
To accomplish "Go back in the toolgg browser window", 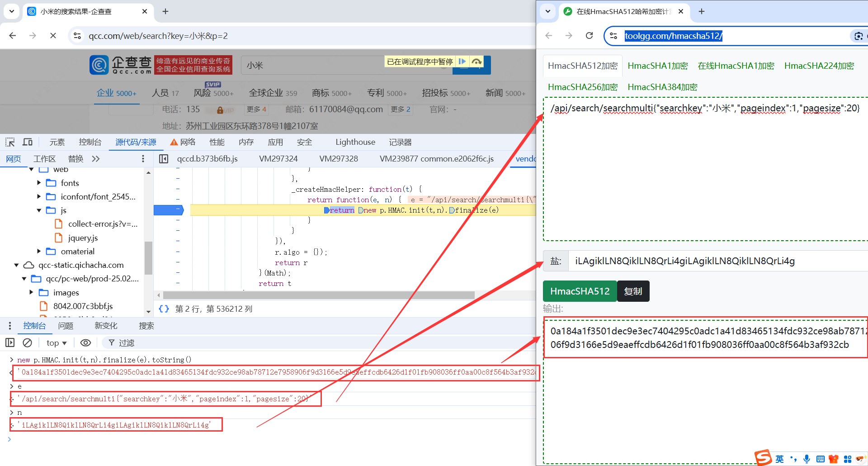I will [x=549, y=36].
